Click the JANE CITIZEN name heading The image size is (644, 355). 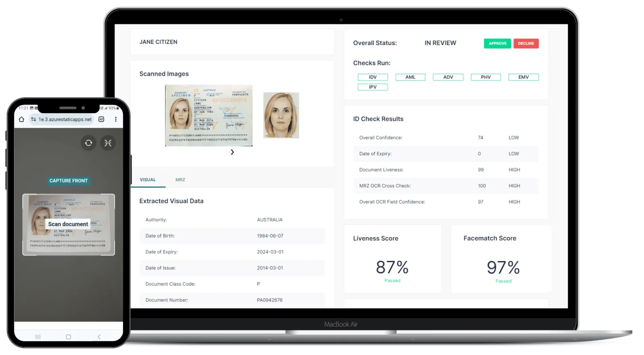pyautogui.click(x=158, y=42)
